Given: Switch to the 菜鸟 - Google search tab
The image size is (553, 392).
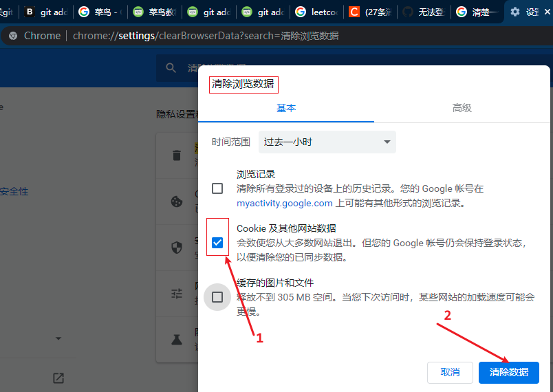Looking at the screenshot, I should click(x=100, y=12).
